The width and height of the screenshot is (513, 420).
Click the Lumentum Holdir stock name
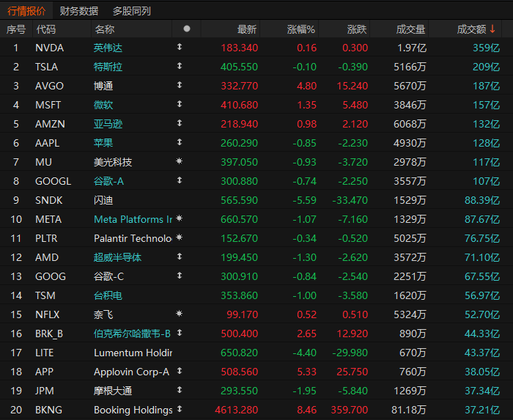(x=133, y=353)
